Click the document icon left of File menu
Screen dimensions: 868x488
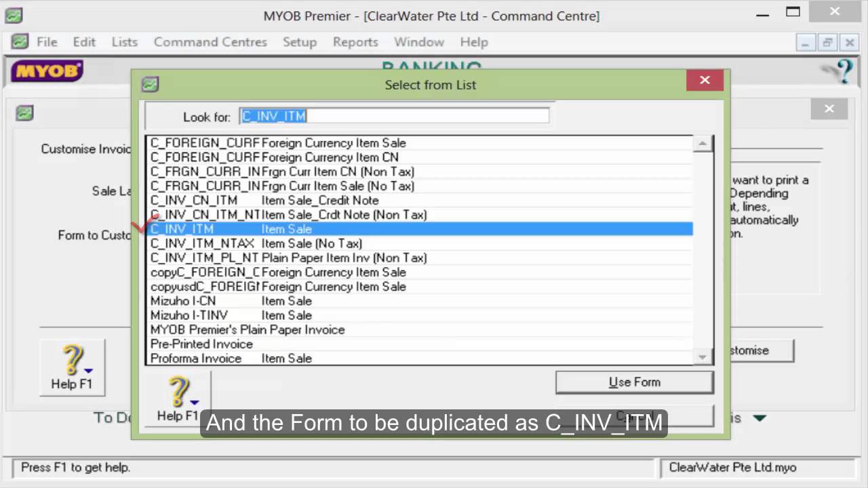click(x=20, y=42)
